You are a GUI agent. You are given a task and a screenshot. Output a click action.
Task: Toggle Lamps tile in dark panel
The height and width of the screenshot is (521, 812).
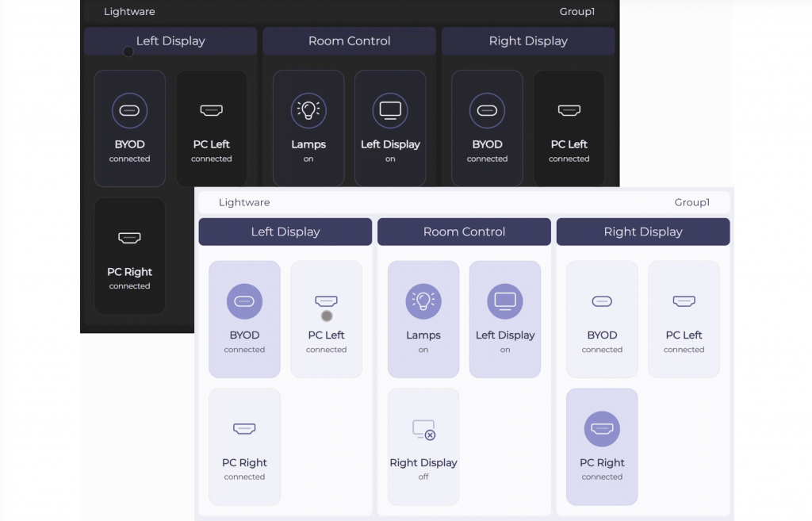pyautogui.click(x=308, y=128)
